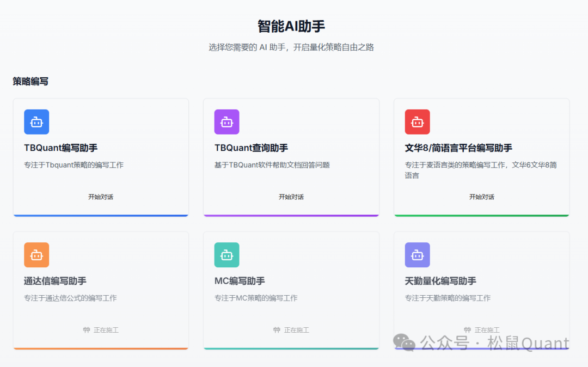Click 开始对话 on the 文华8/简语言 card
The width and height of the screenshot is (588, 367).
tap(481, 197)
